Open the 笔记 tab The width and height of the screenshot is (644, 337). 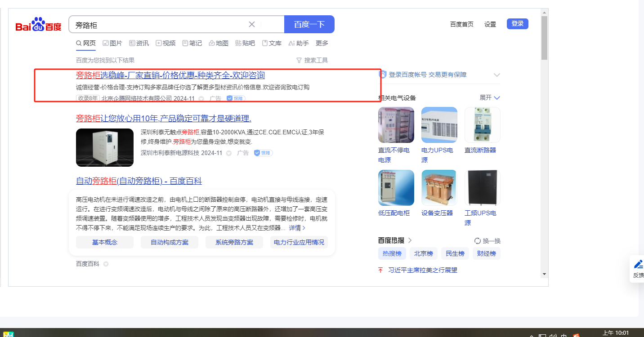coord(192,43)
